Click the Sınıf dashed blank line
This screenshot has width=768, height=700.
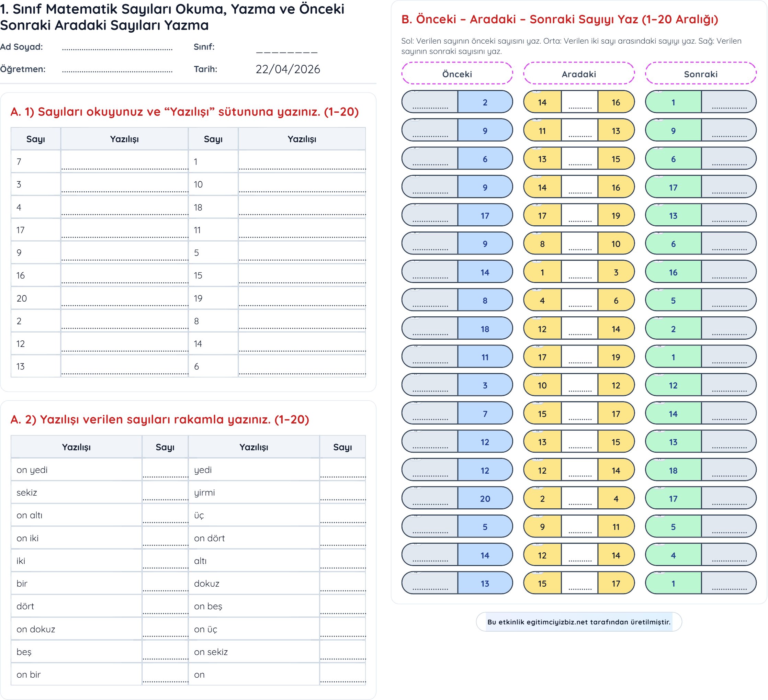click(x=286, y=51)
